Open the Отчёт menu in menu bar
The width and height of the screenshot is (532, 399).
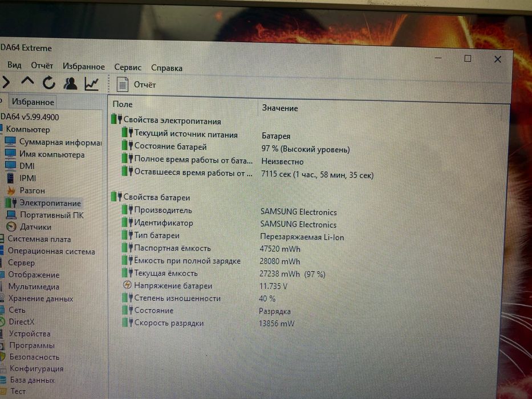pos(42,66)
